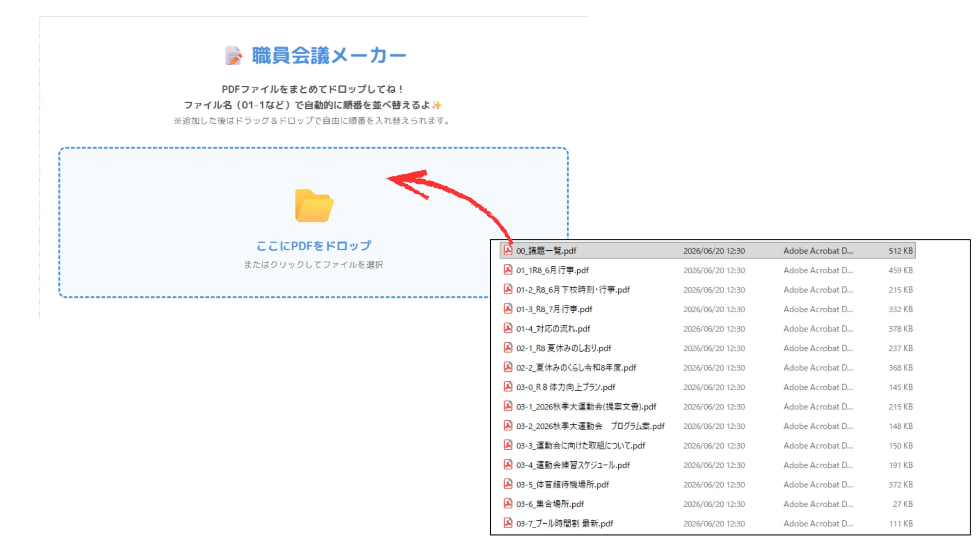Select file name 01-2_R8_6月 下校時刻・行事.pdf

pyautogui.click(x=573, y=290)
